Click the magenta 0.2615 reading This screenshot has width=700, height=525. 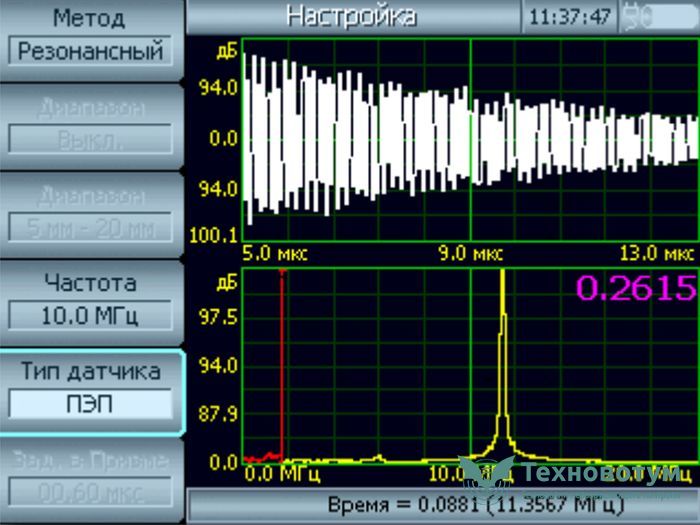(x=635, y=288)
